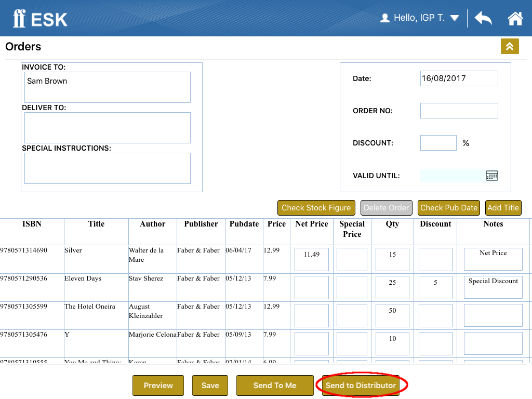Click the Special Price field for Silver
Image resolution: width=532 pixels, height=399 pixels.
tap(352, 259)
